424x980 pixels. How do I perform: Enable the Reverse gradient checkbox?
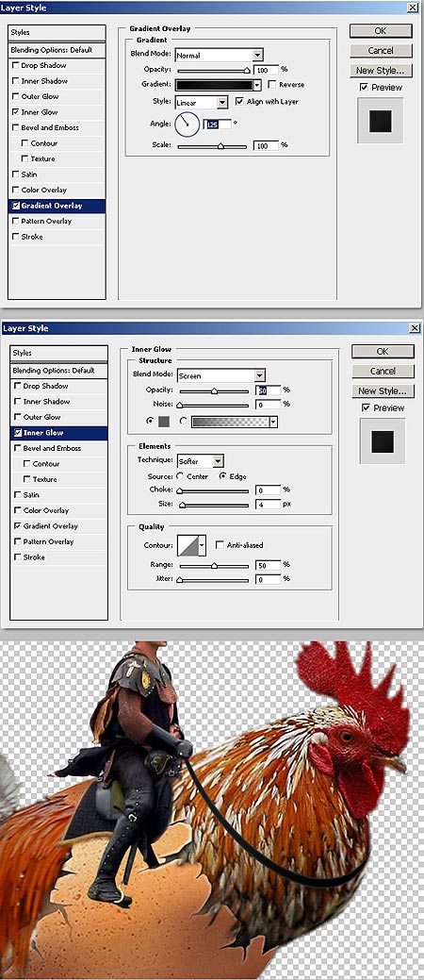tap(272, 84)
